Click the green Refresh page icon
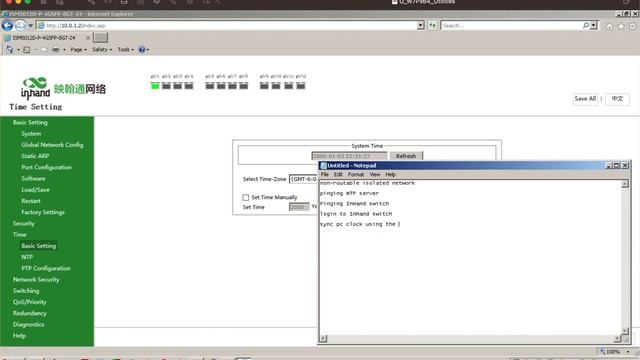 tap(432, 25)
